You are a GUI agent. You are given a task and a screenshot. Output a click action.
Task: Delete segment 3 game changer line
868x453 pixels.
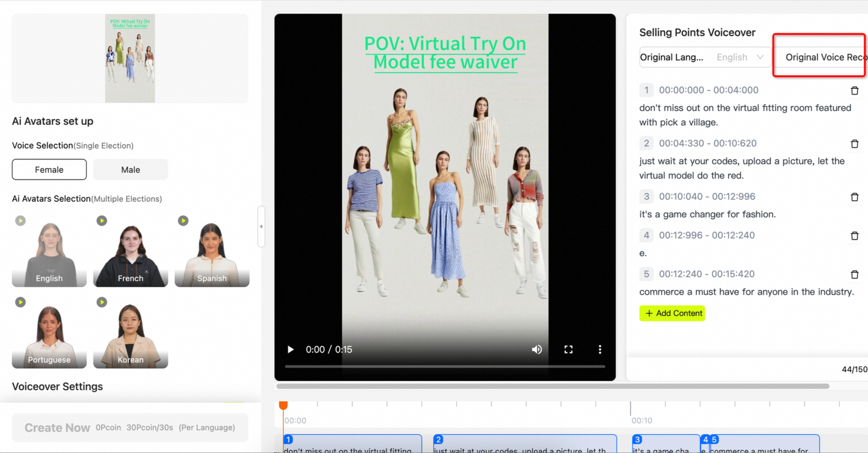tap(855, 197)
